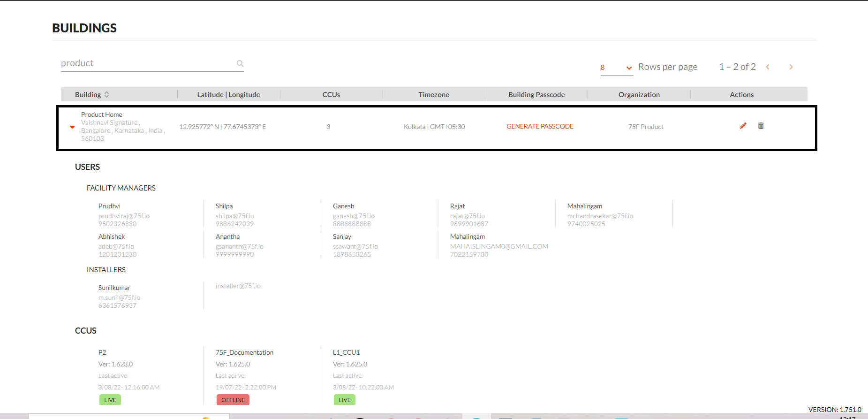Select the prudhviraj@75f.io email address
The image size is (868, 419).
coord(124,216)
